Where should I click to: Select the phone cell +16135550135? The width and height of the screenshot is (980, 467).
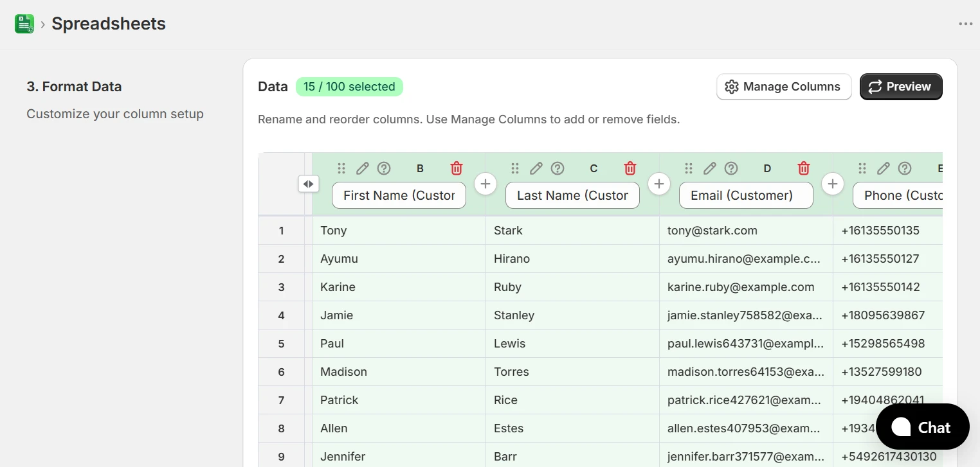coord(888,231)
